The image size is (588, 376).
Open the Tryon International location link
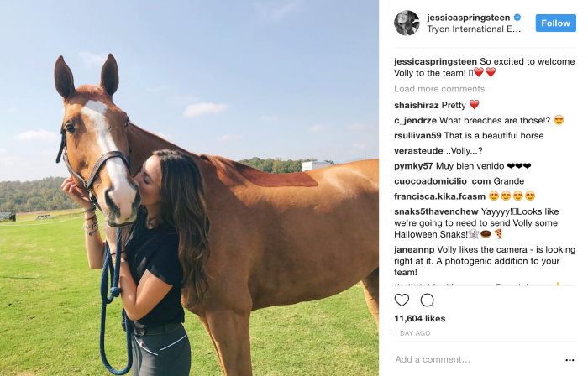(474, 29)
